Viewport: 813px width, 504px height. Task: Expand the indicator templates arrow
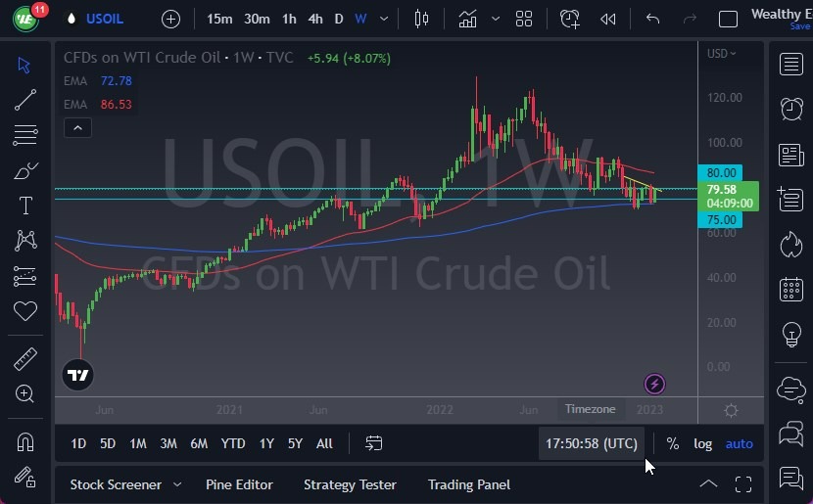(496, 20)
